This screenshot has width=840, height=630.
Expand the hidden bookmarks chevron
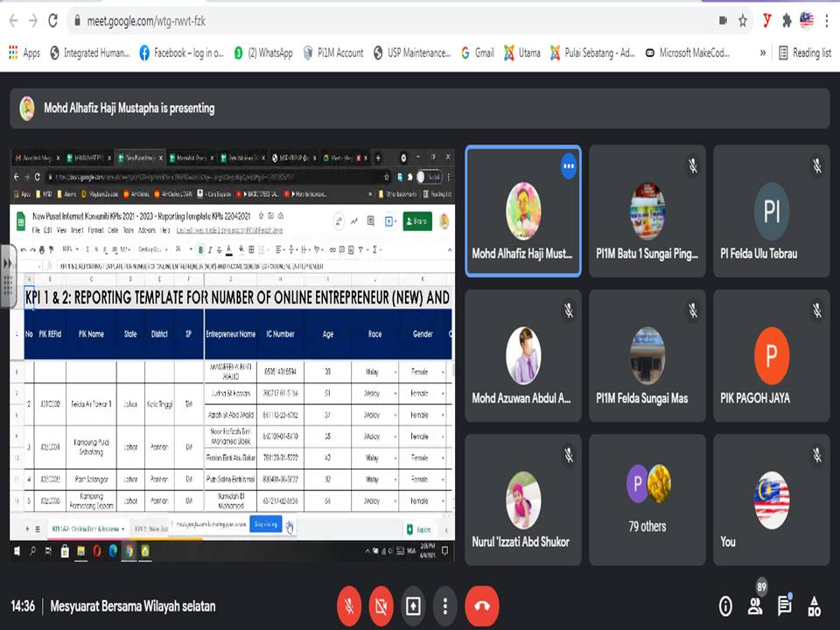pos(763,52)
